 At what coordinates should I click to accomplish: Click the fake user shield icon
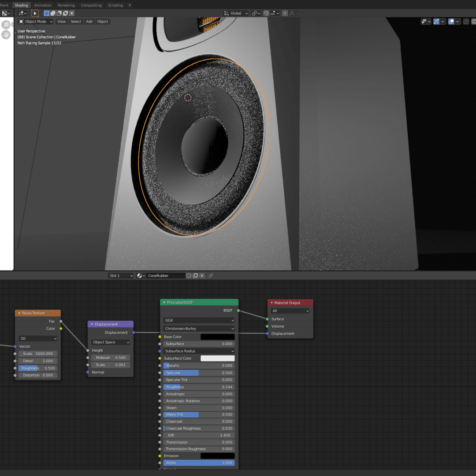pos(189,275)
